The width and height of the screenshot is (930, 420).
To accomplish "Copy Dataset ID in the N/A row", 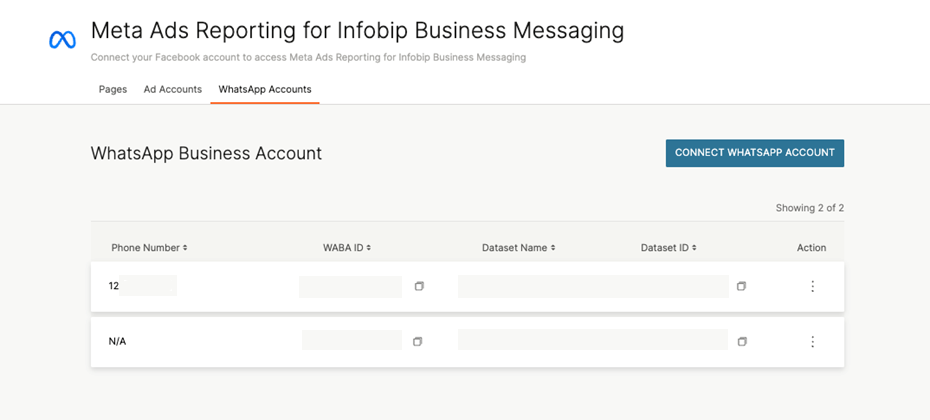I will (741, 342).
